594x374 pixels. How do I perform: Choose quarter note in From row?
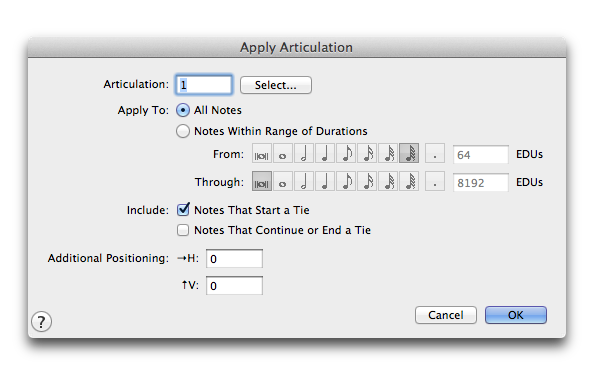pyautogui.click(x=325, y=153)
